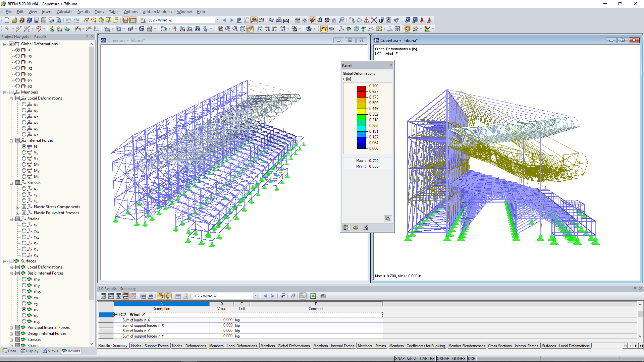Open the Calculate menu

(64, 12)
